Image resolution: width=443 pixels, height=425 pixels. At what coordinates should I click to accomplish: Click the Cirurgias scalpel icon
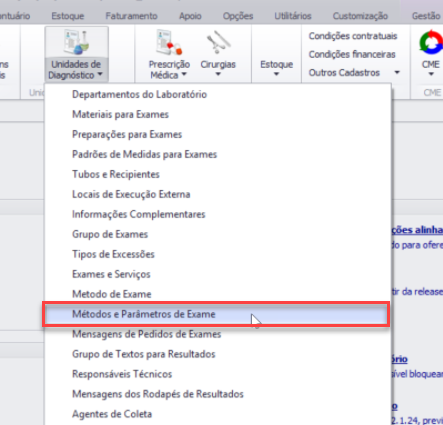coord(218,42)
